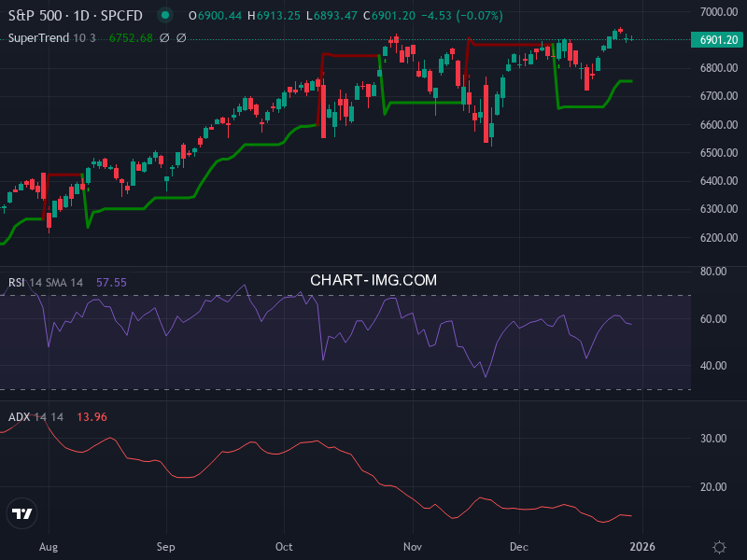Viewport: 747px width, 560px height.
Task: Open the SPCFD exchange source menu
Action: pyautogui.click(x=120, y=15)
